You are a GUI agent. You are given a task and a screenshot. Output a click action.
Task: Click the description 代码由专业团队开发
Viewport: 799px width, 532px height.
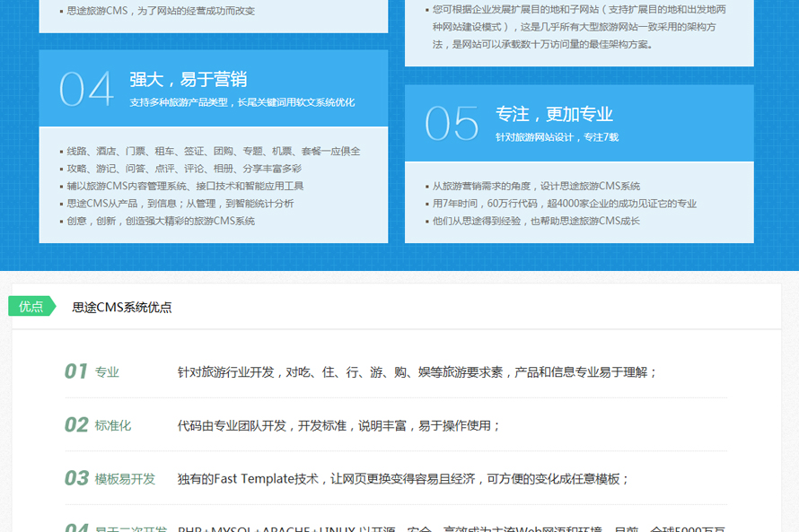pos(338,425)
